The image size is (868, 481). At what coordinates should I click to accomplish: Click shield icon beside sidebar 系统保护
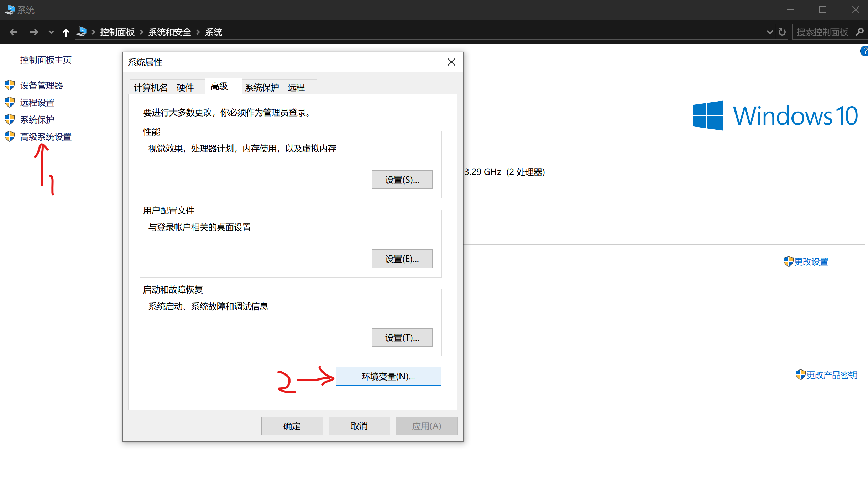click(x=10, y=119)
